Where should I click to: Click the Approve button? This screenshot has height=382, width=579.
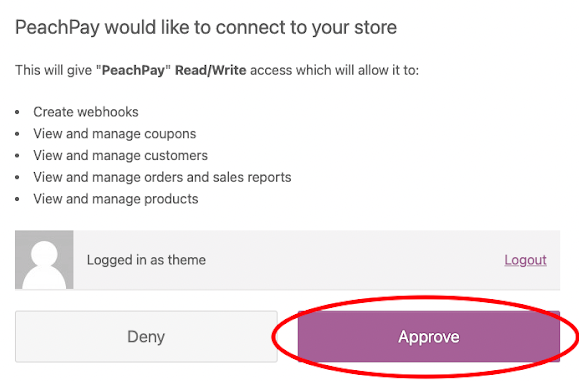click(429, 336)
